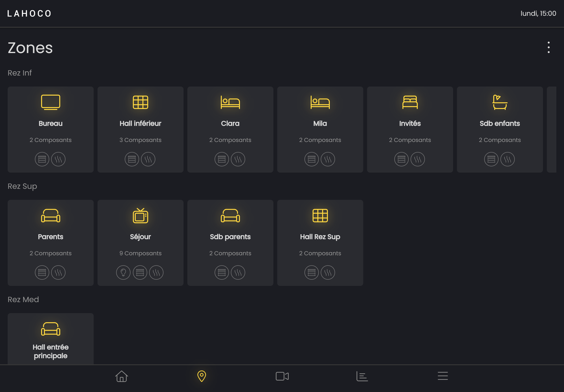The image size is (564, 392).
Task: Click the LAHOCO logo
Action: tap(29, 14)
